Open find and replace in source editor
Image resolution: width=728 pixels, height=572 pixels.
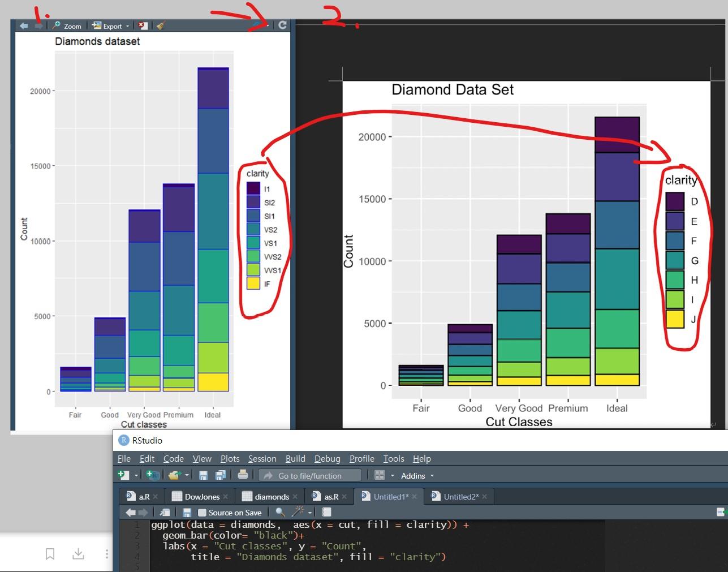[x=279, y=512]
